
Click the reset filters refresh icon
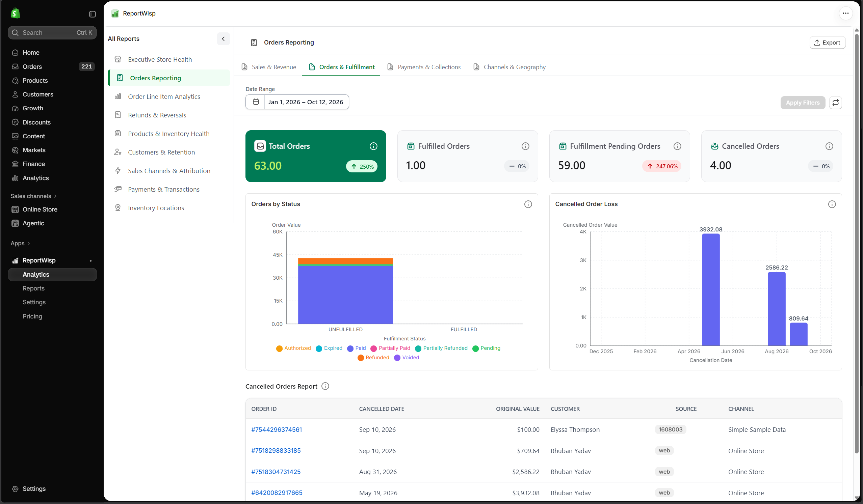pos(836,103)
